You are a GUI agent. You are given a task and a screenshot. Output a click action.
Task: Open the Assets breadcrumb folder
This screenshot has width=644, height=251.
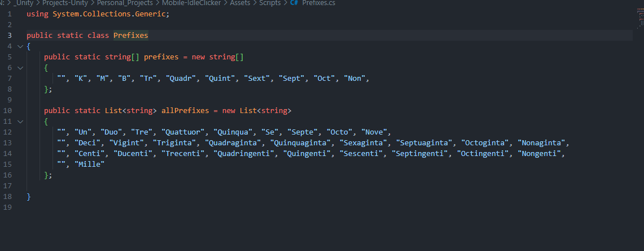[240, 3]
